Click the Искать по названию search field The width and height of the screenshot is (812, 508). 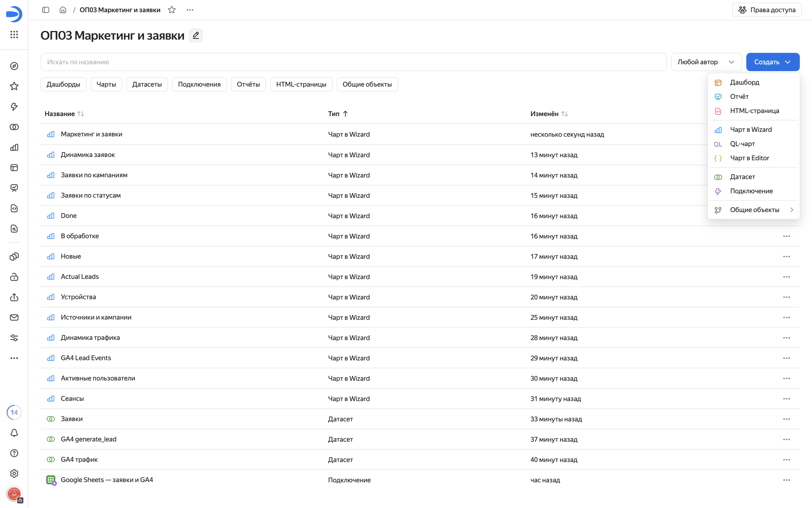coord(354,62)
